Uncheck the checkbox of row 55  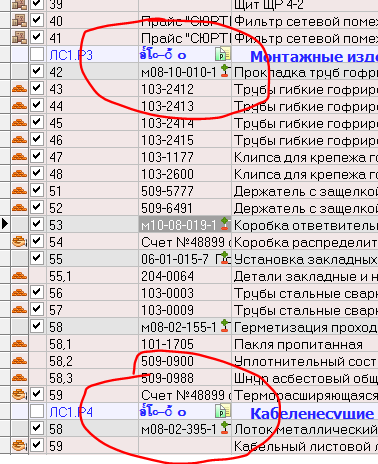coord(37,258)
